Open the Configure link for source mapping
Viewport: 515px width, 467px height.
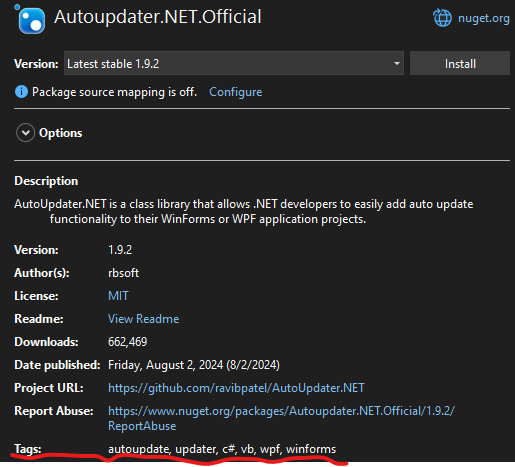tap(235, 92)
